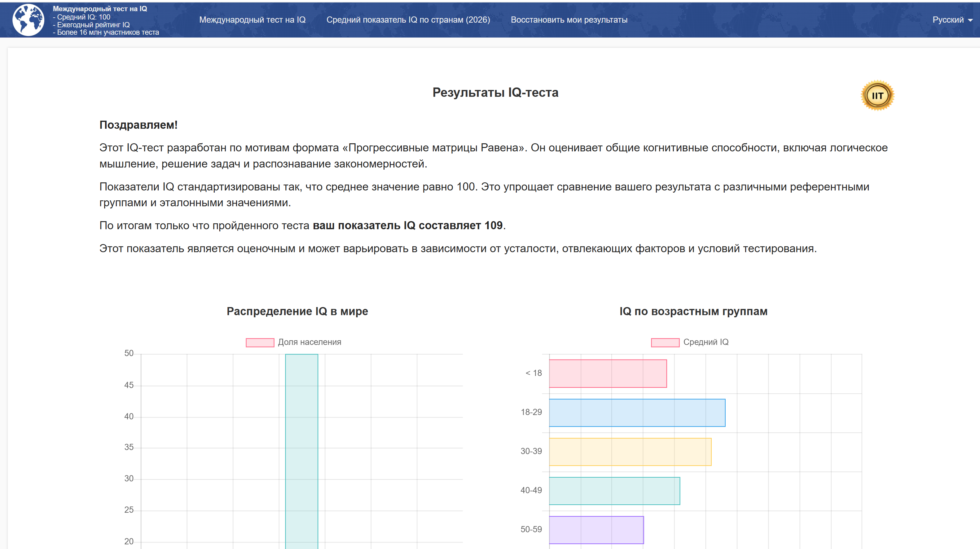This screenshot has width=980, height=549.
Task: Click the blue 18-29 age group bar
Action: point(637,413)
